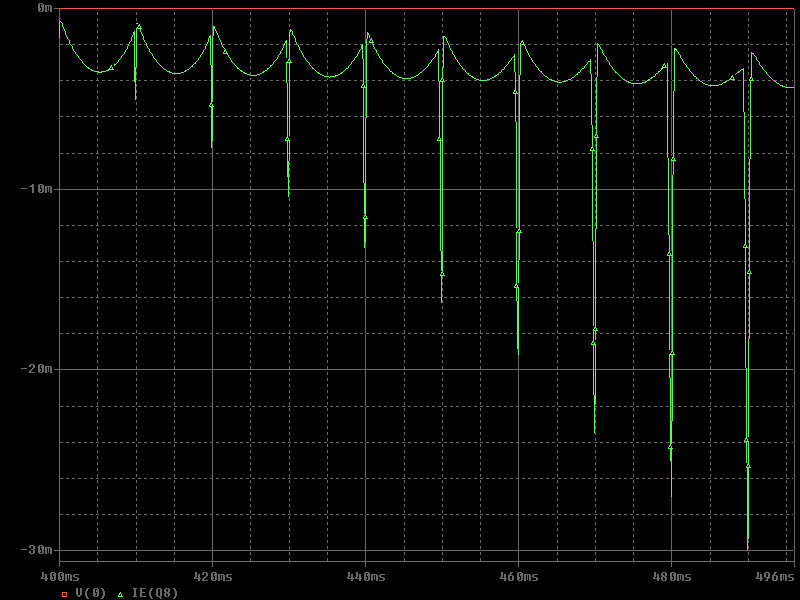
Task: Click the green triangle IE(Q8) legend symbol
Action: (x=120, y=594)
